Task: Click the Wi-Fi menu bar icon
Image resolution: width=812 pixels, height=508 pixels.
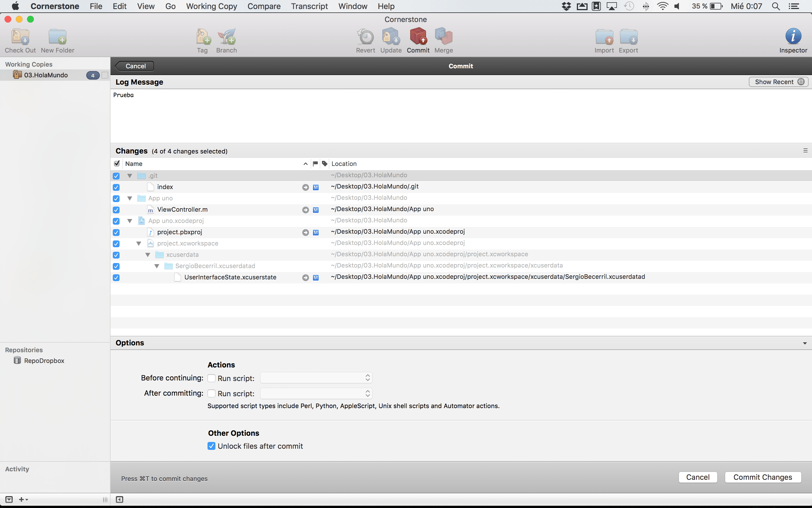Action: (662, 6)
